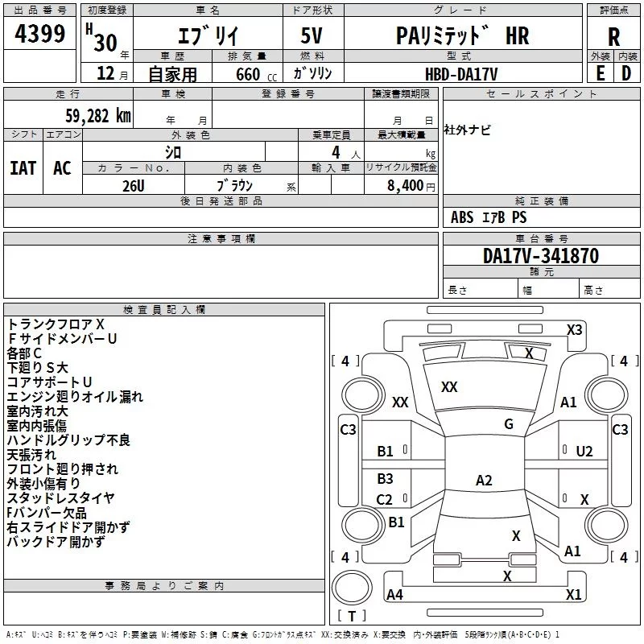This screenshot has height=644, width=644.
Task: Click the model code HBD-DA17V
Action: (x=461, y=74)
